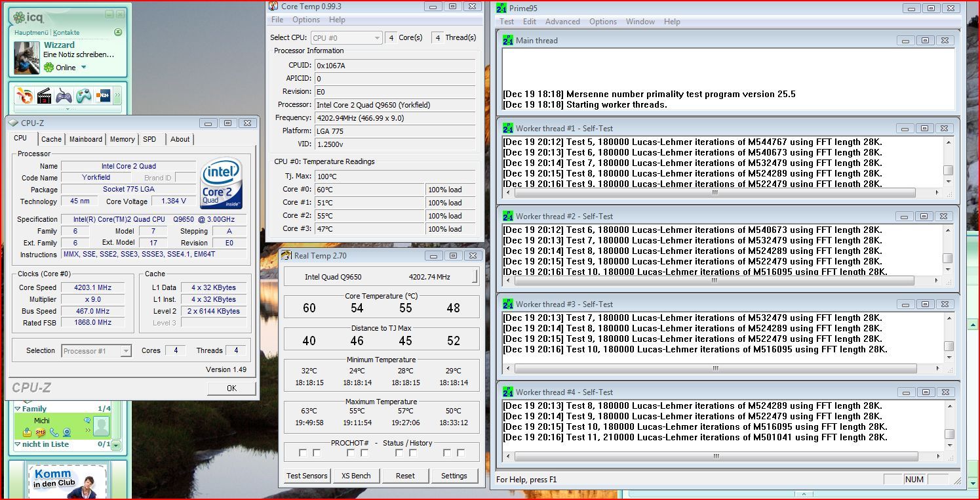Open the N24 news icon in ICQ
Viewport: 980px width, 500px height.
tap(103, 96)
